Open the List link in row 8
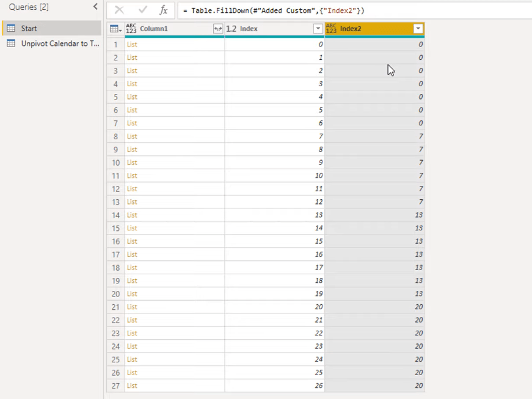Image resolution: width=532 pixels, height=399 pixels. click(x=132, y=136)
